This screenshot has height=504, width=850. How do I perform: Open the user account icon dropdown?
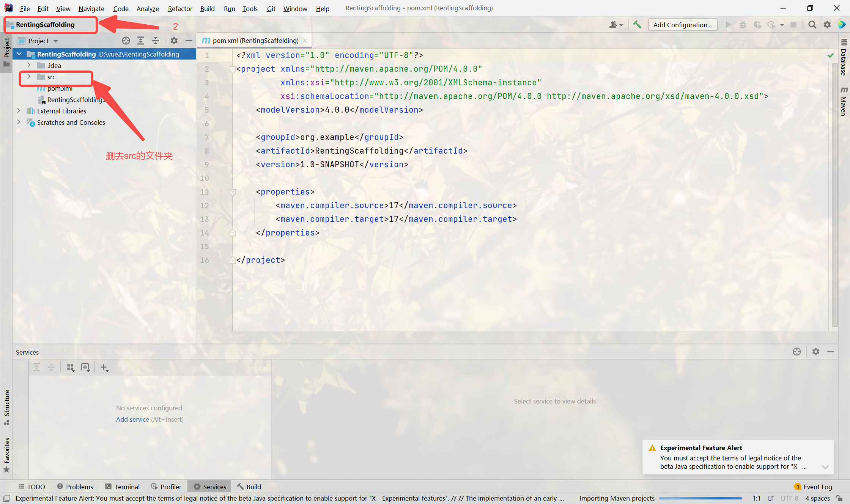tap(616, 25)
